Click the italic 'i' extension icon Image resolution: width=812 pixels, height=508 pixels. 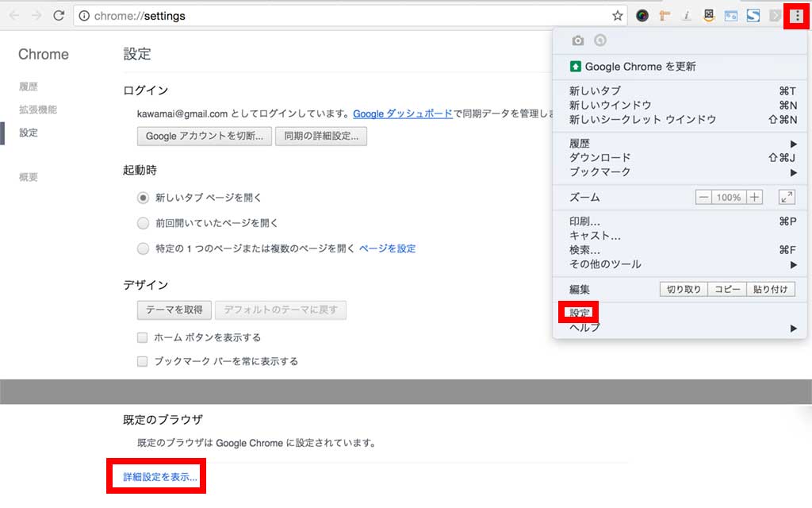[x=687, y=16]
